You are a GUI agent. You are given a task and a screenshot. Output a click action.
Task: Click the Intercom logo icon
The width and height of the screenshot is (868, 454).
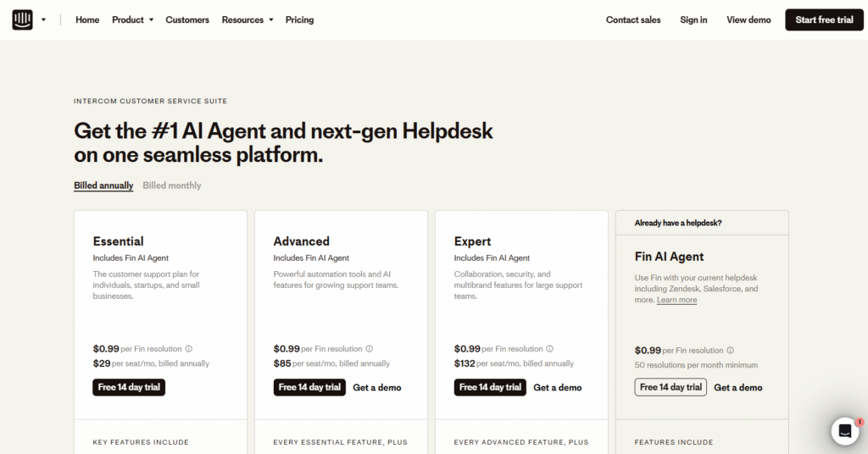(23, 19)
